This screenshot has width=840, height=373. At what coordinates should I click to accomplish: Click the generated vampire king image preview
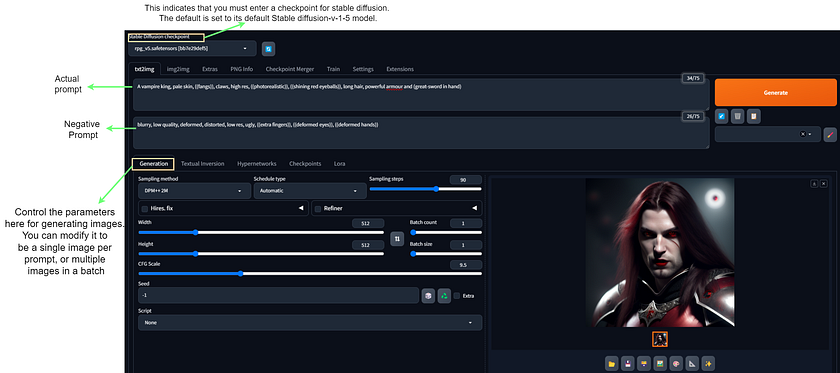pyautogui.click(x=660, y=252)
